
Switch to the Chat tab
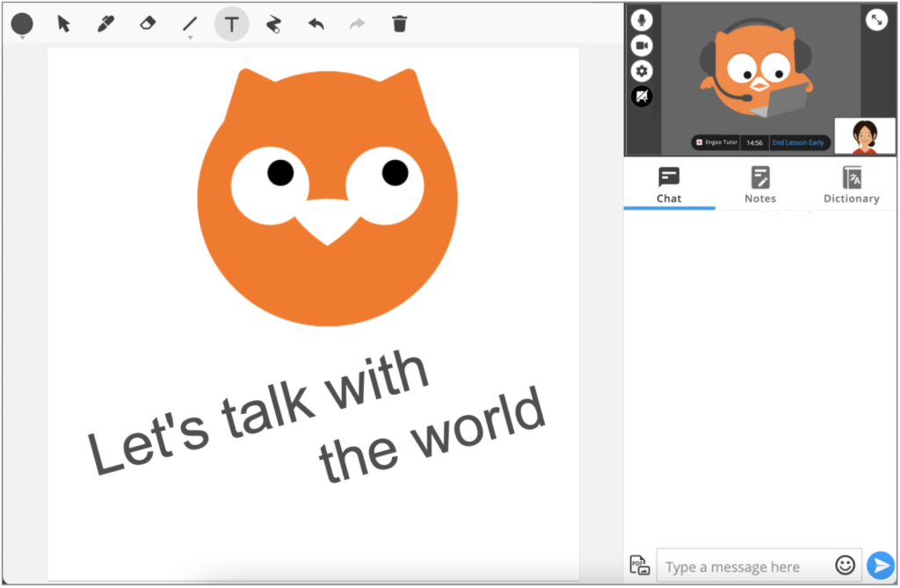pyautogui.click(x=669, y=185)
